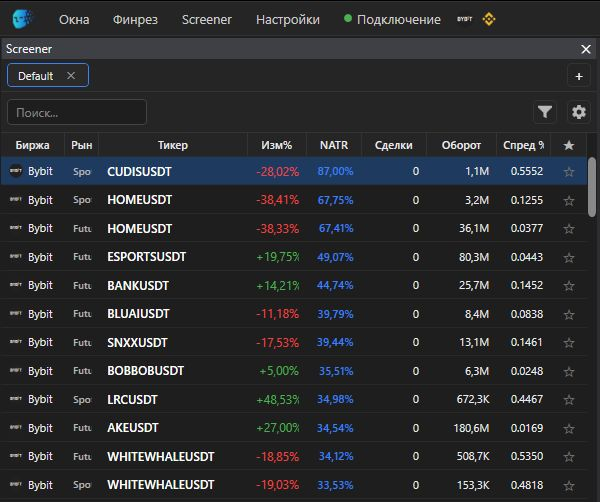Click the vertical scrollbar thumb
The height and width of the screenshot is (502, 600).
click(592, 187)
